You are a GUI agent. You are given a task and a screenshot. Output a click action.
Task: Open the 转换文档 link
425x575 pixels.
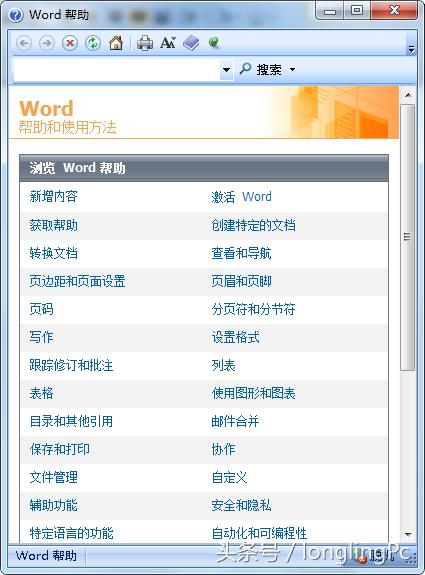[54, 253]
